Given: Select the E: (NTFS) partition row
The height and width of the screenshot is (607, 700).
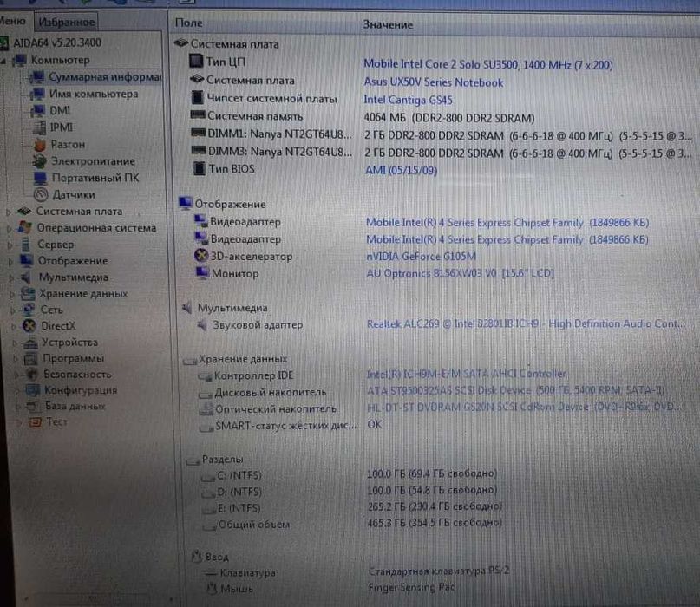Looking at the screenshot, I should [x=353, y=507].
